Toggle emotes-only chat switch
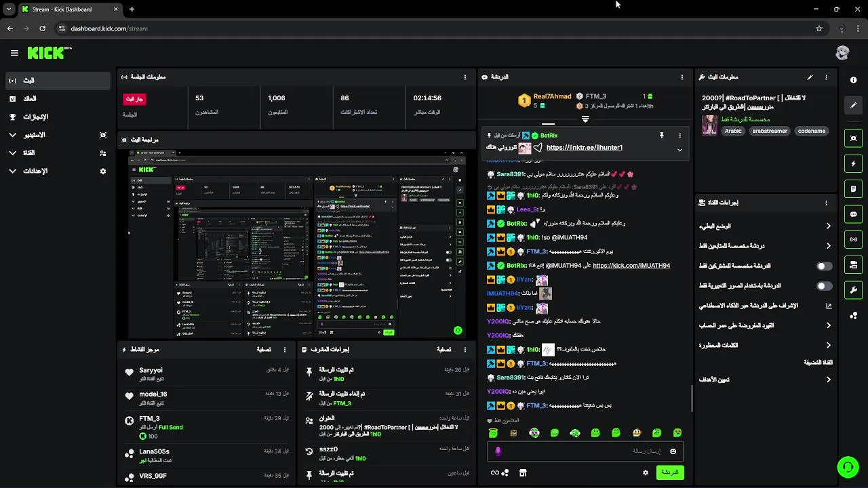Screen dimensions: 868x488 (824, 286)
